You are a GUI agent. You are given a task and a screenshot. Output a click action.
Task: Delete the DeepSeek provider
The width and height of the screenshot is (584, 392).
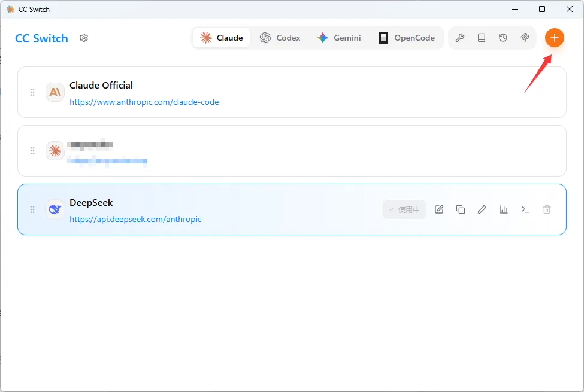[x=547, y=209]
